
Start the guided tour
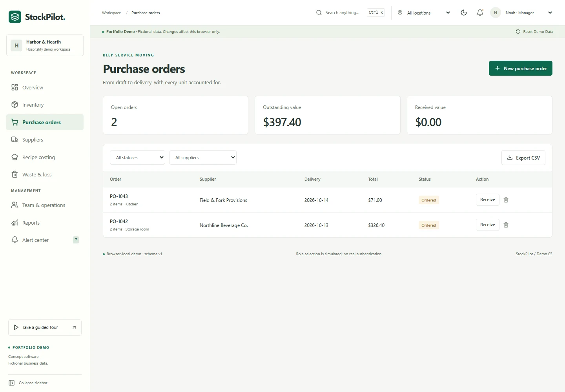[45, 327]
